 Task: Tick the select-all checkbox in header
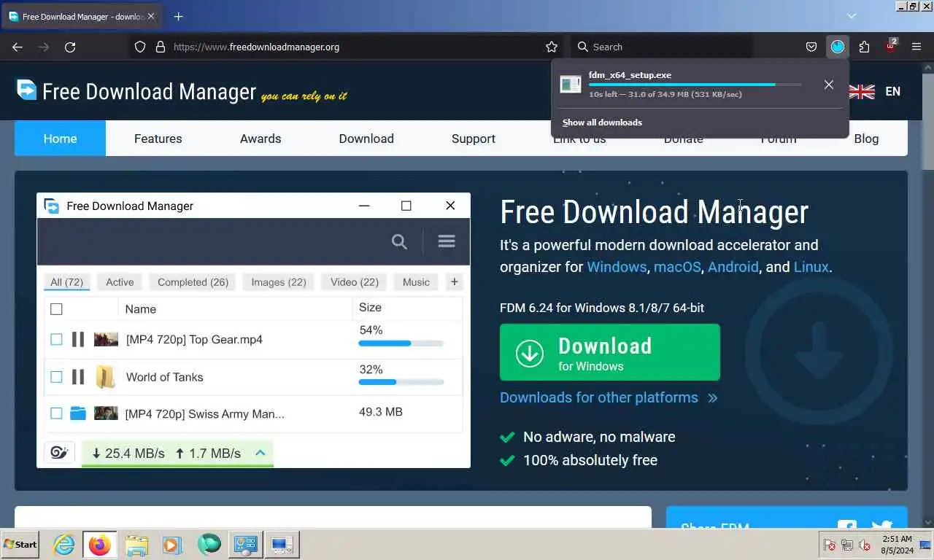coord(56,309)
